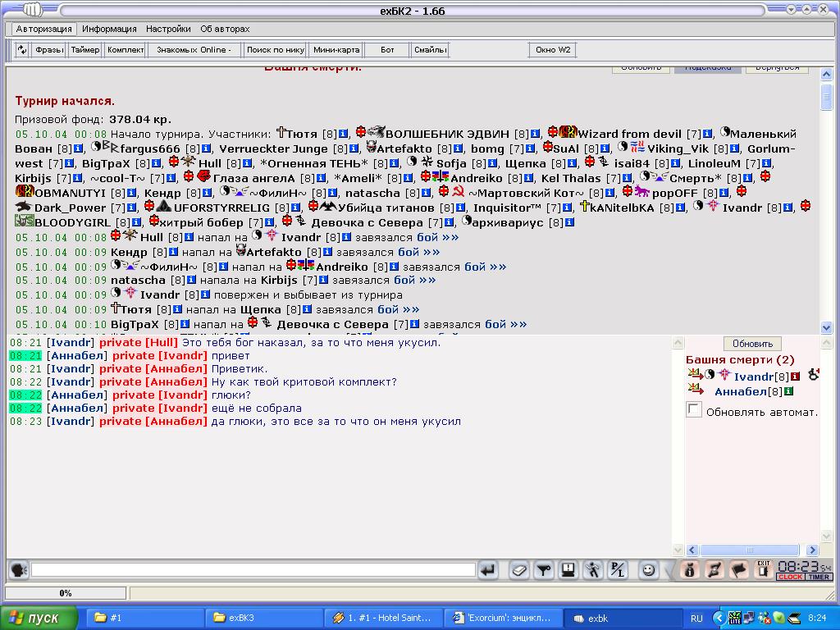
Task: Click the speaking head icon beside chat input
Action: [19, 570]
